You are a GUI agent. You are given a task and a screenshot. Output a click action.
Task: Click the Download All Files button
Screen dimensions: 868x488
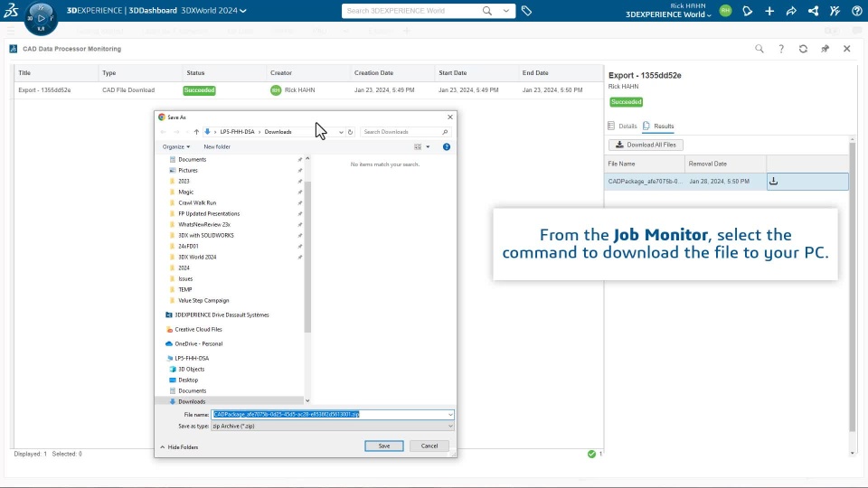coord(646,145)
